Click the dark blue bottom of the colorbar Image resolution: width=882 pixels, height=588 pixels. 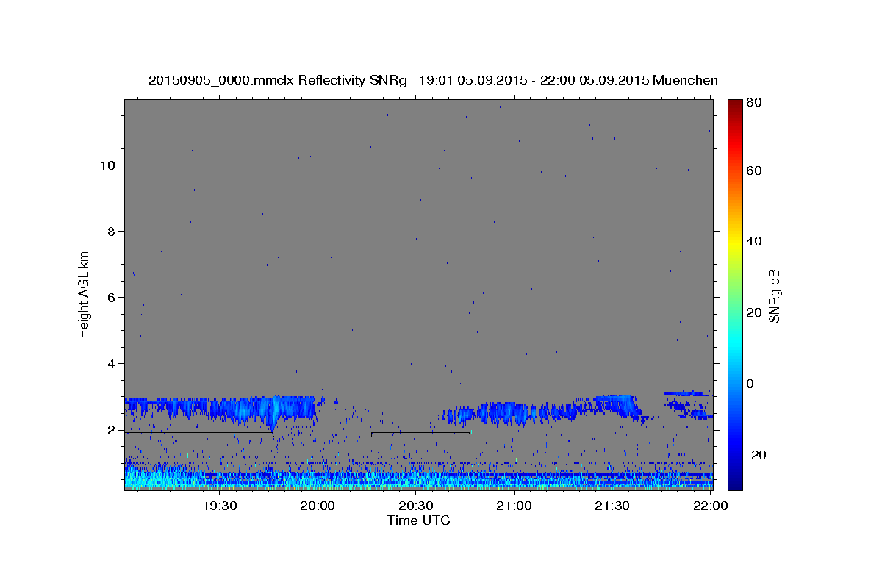pos(735,481)
